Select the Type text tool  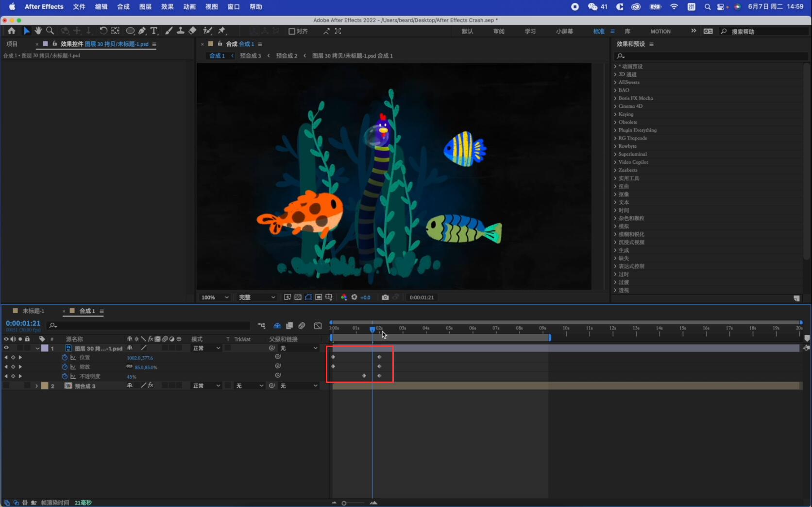pos(153,31)
